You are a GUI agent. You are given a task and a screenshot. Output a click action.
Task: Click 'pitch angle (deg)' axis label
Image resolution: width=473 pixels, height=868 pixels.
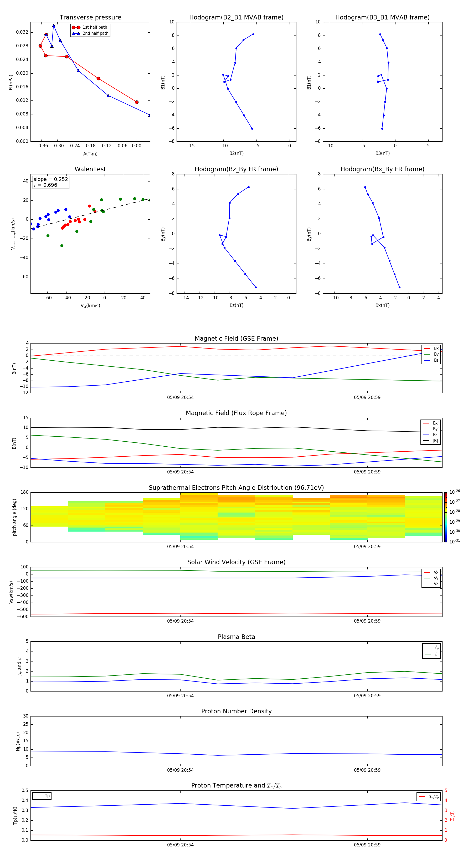(14, 517)
